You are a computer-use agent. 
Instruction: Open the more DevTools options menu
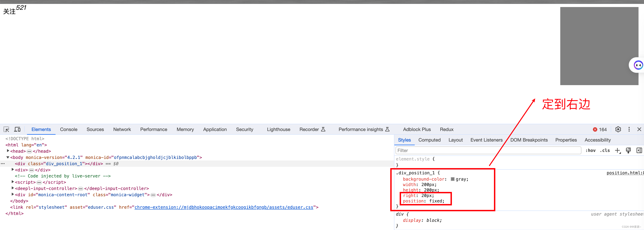click(x=629, y=129)
